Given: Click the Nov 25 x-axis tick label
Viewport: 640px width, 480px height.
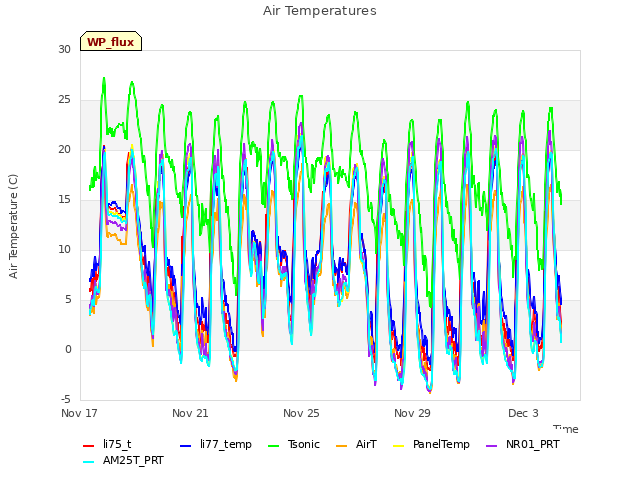Looking at the screenshot, I should [301, 413].
